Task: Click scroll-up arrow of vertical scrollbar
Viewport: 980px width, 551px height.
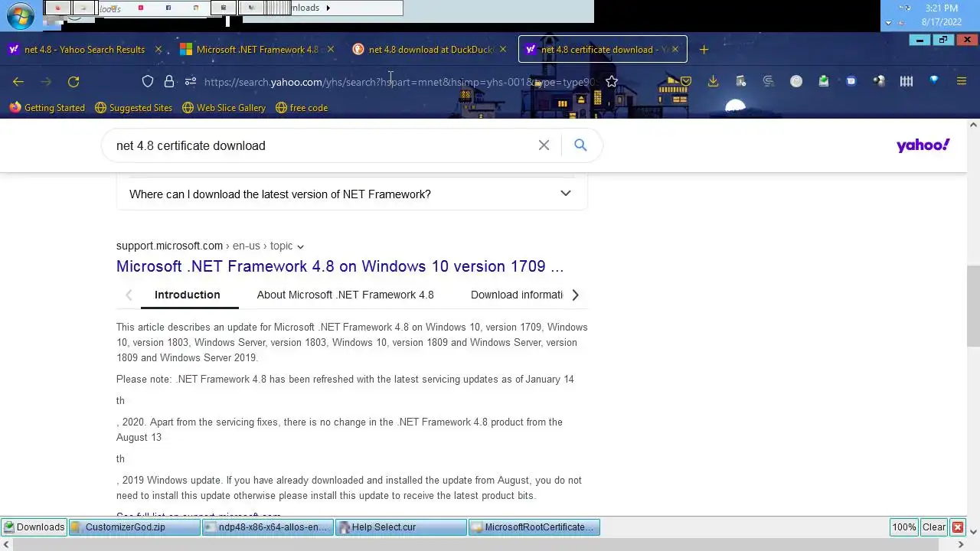Action: coord(973,125)
